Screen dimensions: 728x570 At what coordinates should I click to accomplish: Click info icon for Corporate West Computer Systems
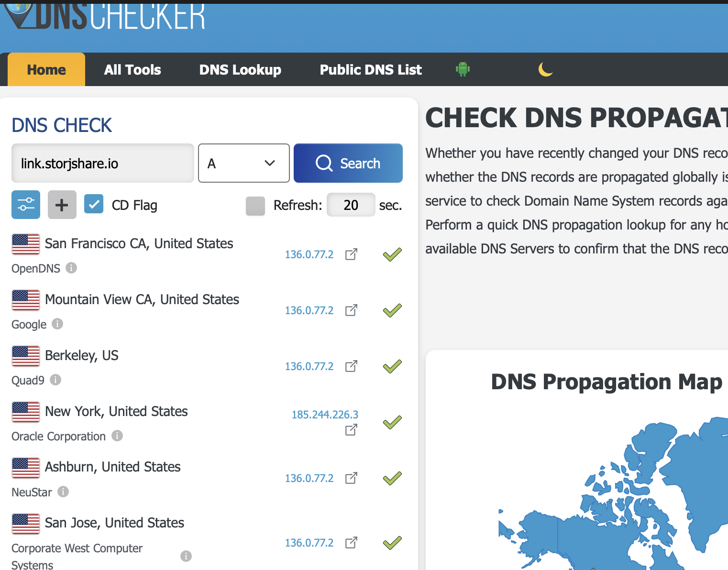pos(186,556)
